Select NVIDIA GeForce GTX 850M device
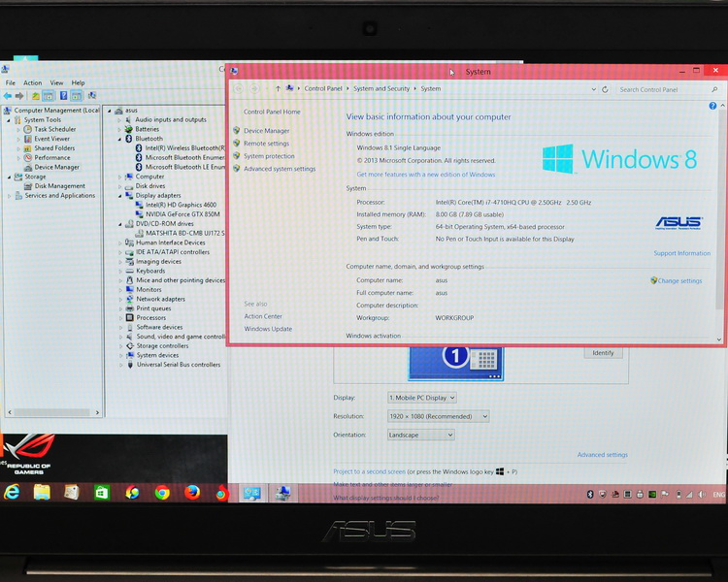Screen dimensions: 728x582 182,214
